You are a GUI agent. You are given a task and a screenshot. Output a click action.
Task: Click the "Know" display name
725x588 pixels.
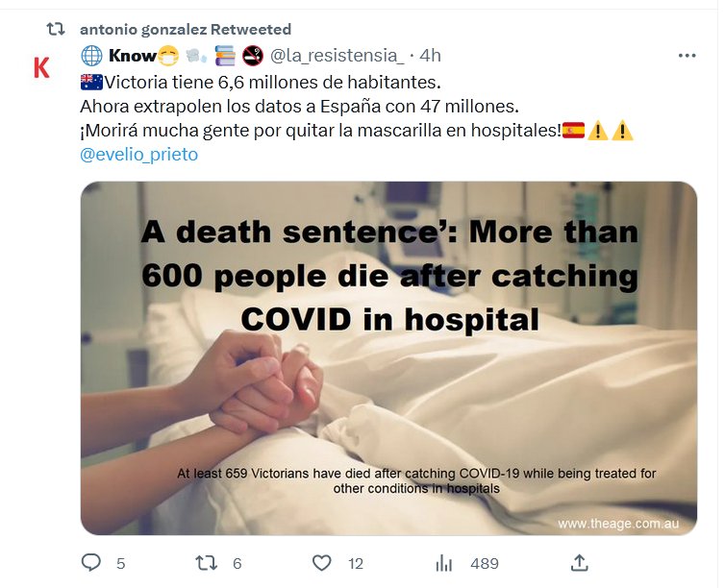pyautogui.click(x=133, y=55)
